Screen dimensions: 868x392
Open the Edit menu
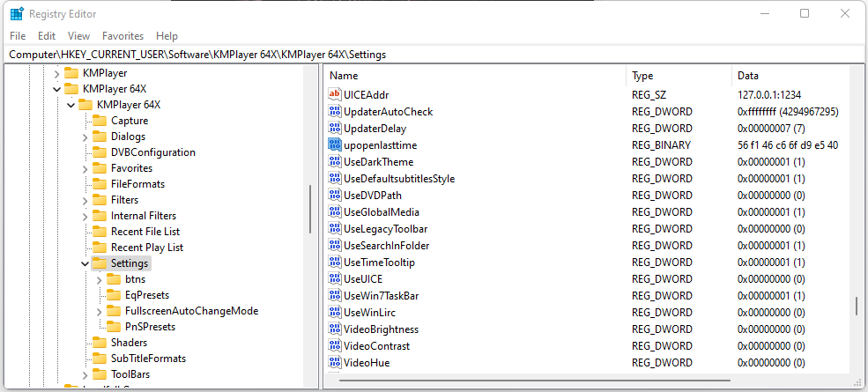(x=47, y=36)
